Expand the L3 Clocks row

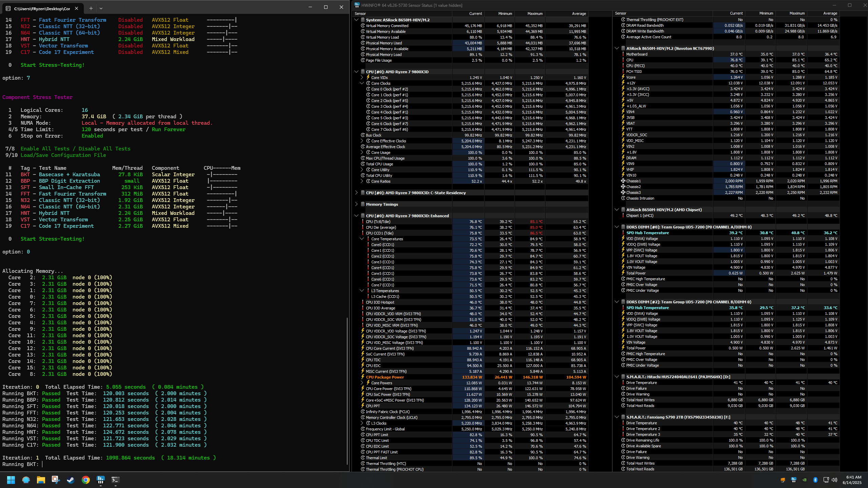362,423
